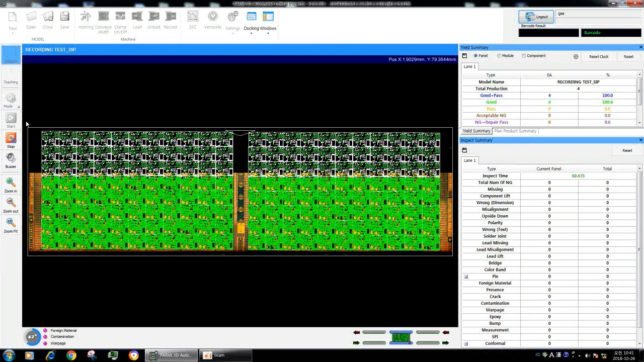
Task: Click Reset in the Inspect Summary panel
Action: tap(627, 150)
